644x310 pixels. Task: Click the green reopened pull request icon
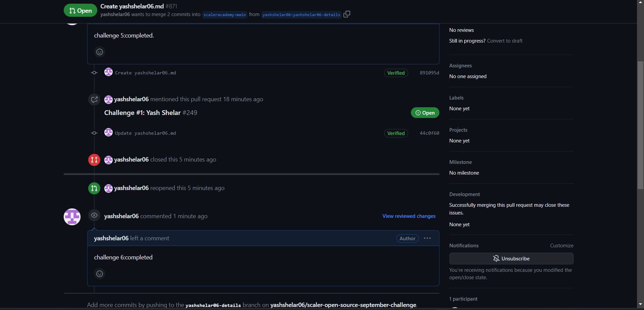[x=94, y=188]
